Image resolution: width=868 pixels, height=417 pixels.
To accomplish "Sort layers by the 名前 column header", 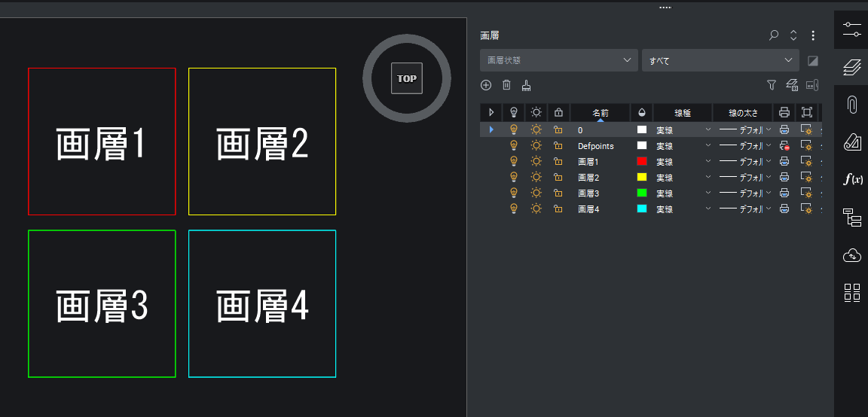I will [600, 113].
